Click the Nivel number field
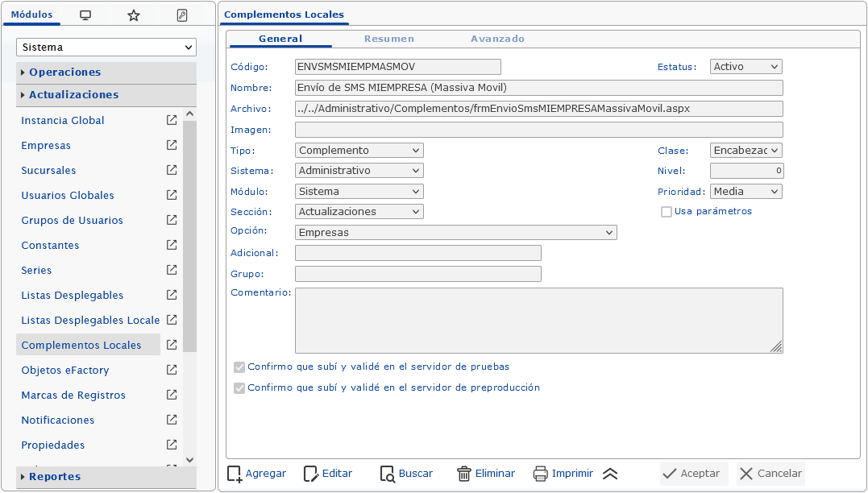This screenshot has height=493, width=868. 747,171
